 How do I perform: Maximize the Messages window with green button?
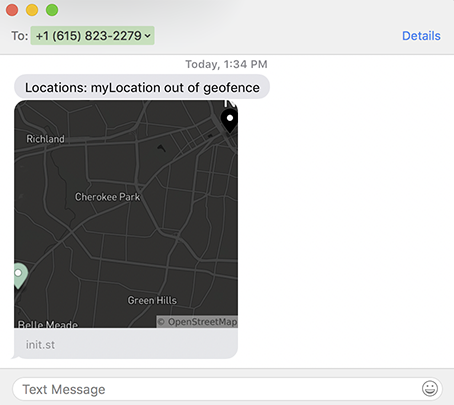coord(52,10)
